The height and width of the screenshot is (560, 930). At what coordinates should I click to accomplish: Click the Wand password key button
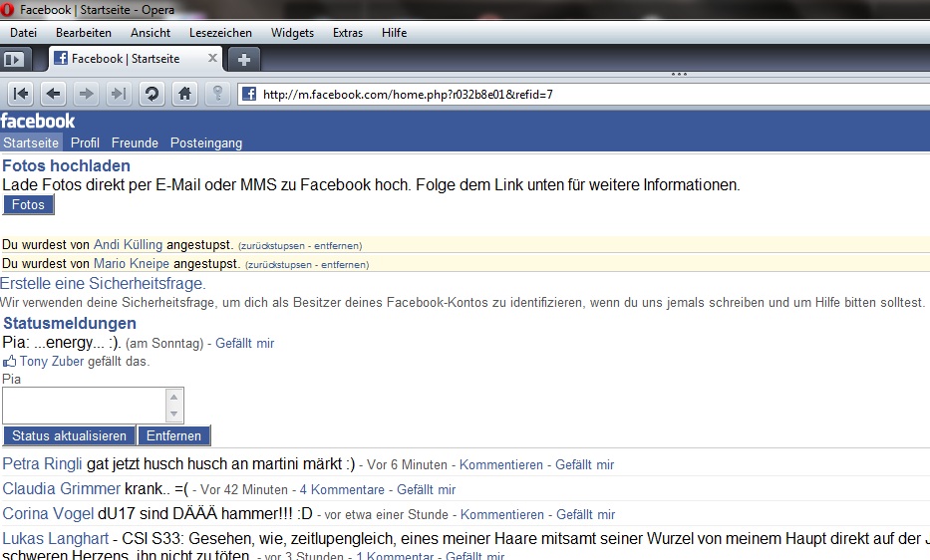pos(217,94)
